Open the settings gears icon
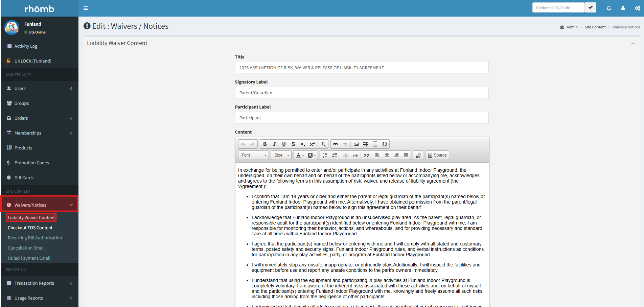The height and width of the screenshot is (307, 644). coord(637,8)
